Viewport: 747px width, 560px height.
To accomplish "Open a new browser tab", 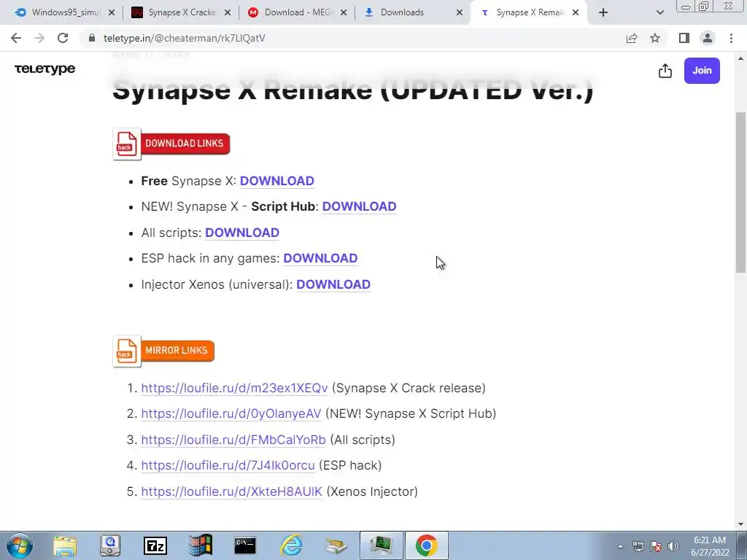I will click(x=603, y=12).
